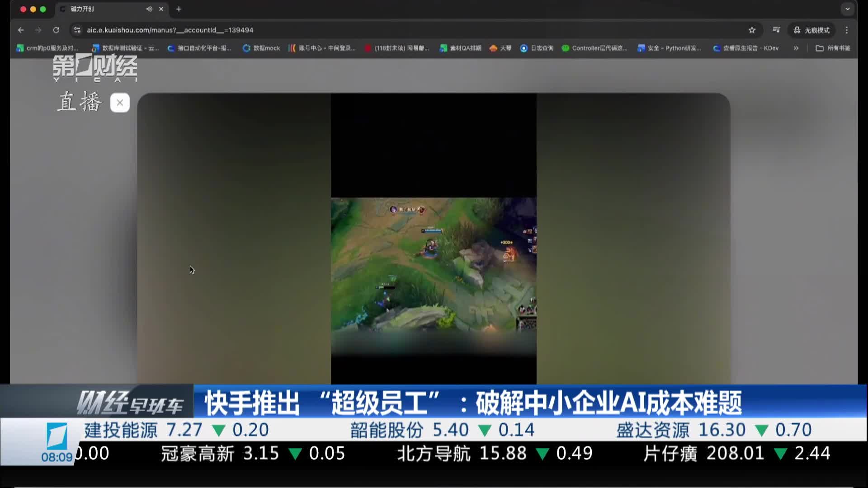
Task: Close the video preview dialog
Action: [x=120, y=103]
